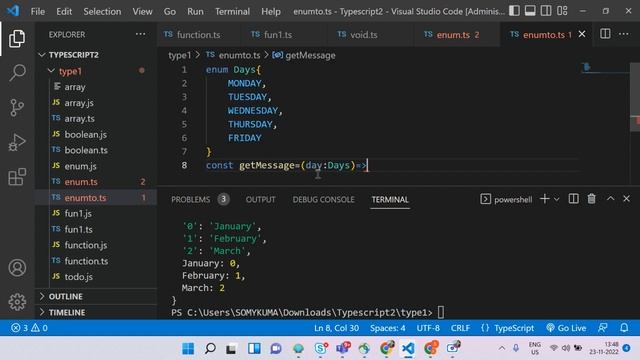Open the File menu

38,11
